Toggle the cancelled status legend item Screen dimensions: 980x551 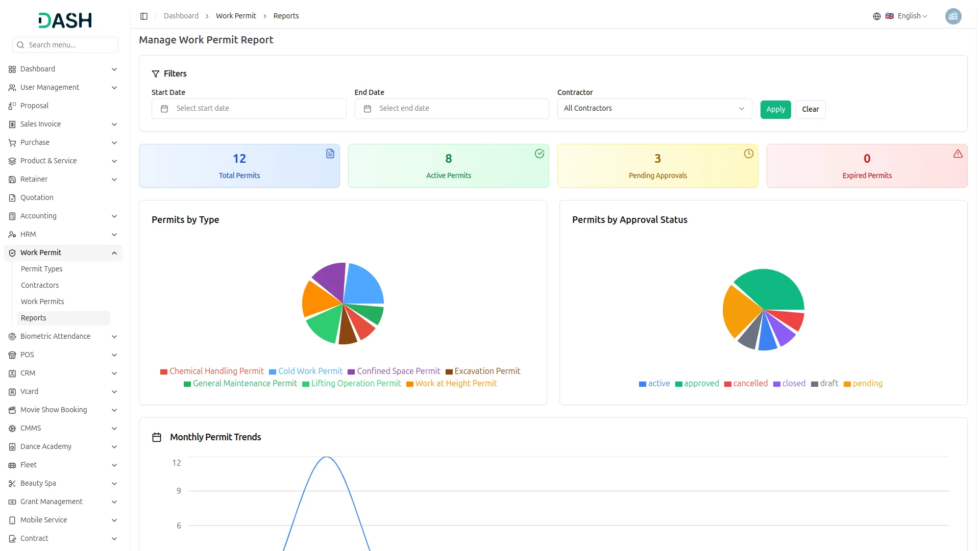pos(745,384)
